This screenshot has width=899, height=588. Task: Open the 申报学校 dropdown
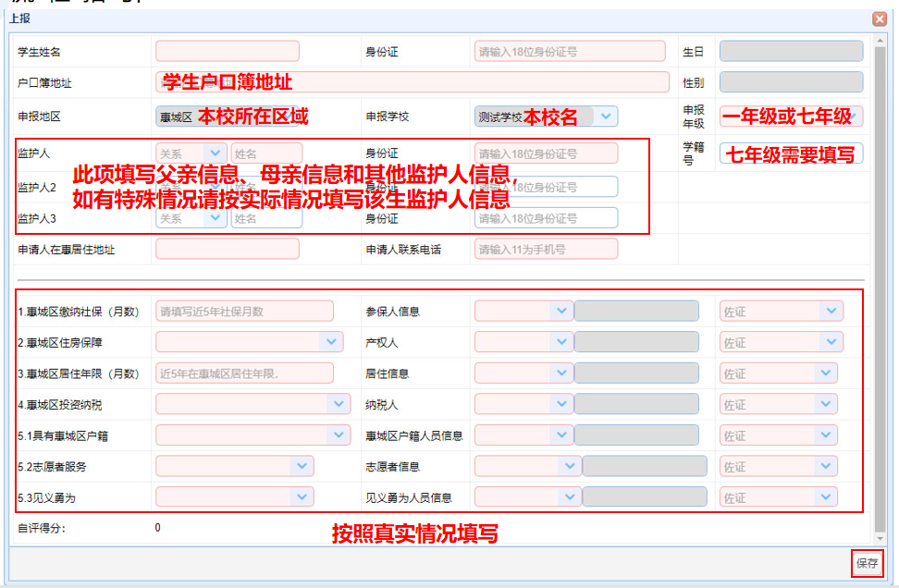(606, 116)
